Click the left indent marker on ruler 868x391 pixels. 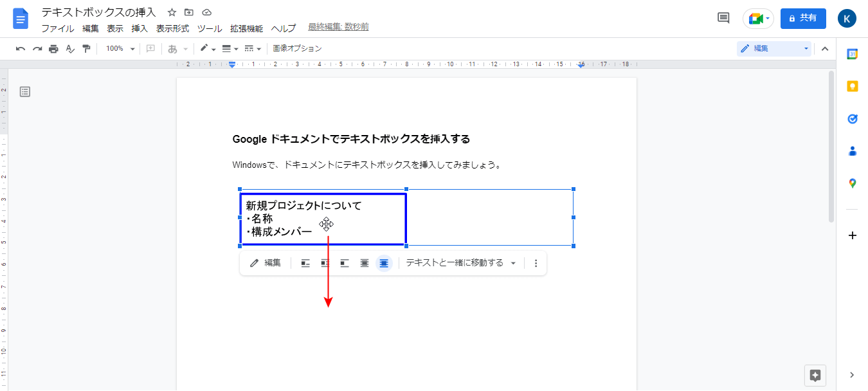tap(232, 64)
